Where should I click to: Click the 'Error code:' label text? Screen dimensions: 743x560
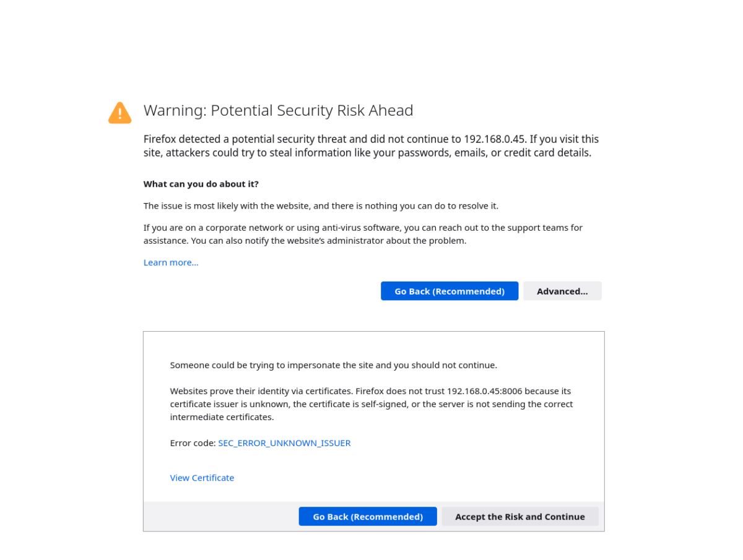click(193, 442)
